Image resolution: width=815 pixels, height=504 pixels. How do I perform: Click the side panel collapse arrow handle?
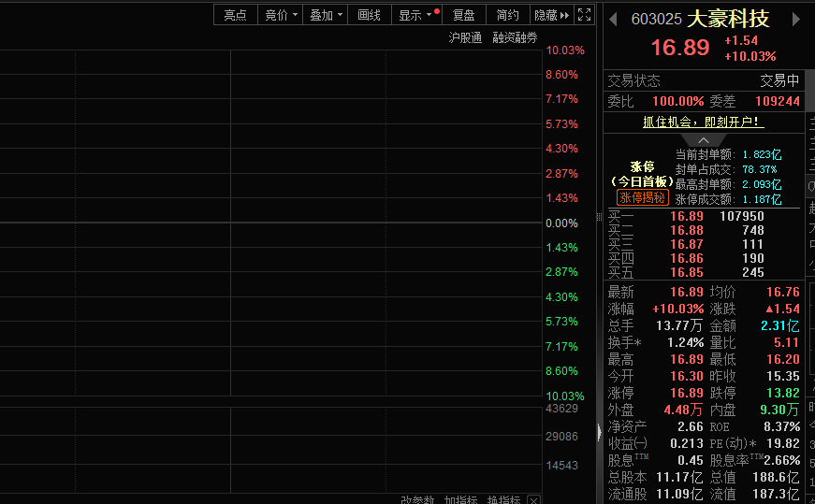598,431
